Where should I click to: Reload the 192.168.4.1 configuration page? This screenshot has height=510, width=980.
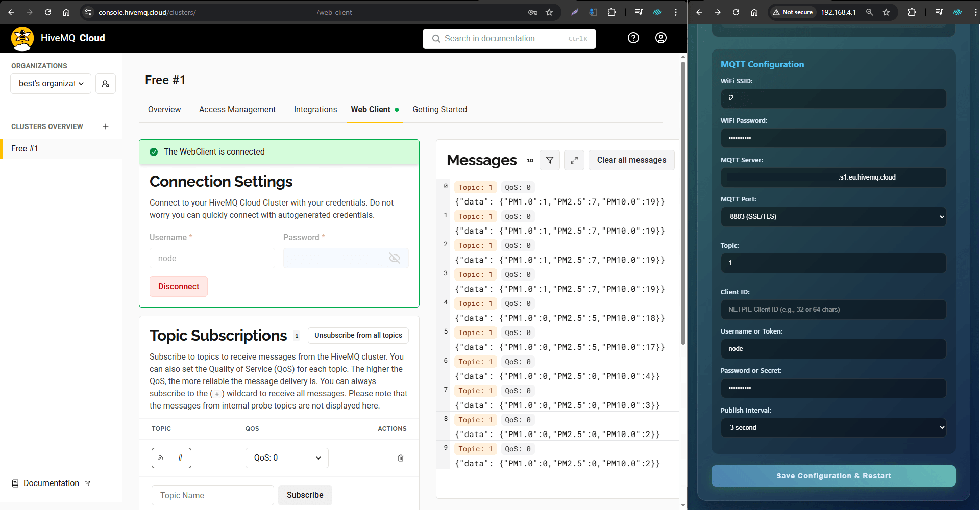(x=736, y=12)
